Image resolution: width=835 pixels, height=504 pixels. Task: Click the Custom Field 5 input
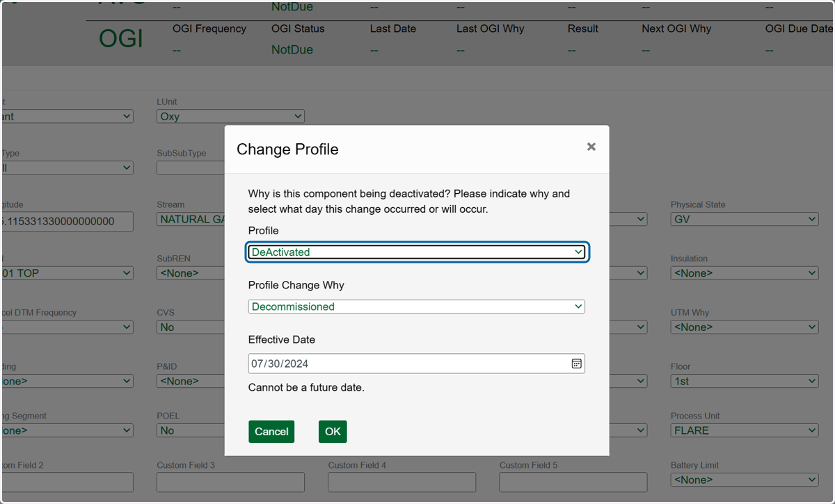coord(573,482)
